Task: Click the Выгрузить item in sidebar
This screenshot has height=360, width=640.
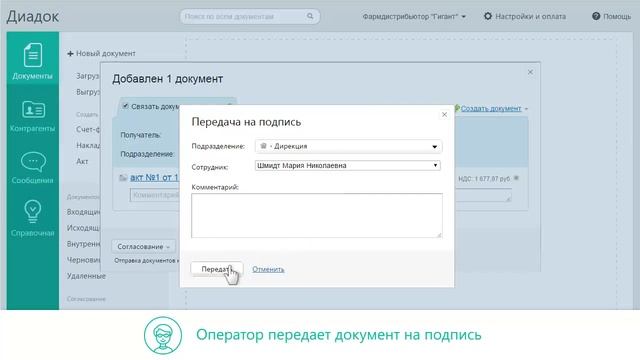Action: coord(88,92)
